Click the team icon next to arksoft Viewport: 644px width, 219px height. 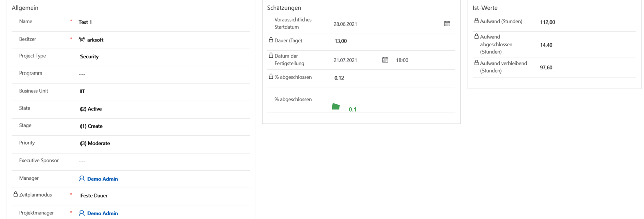pos(82,39)
